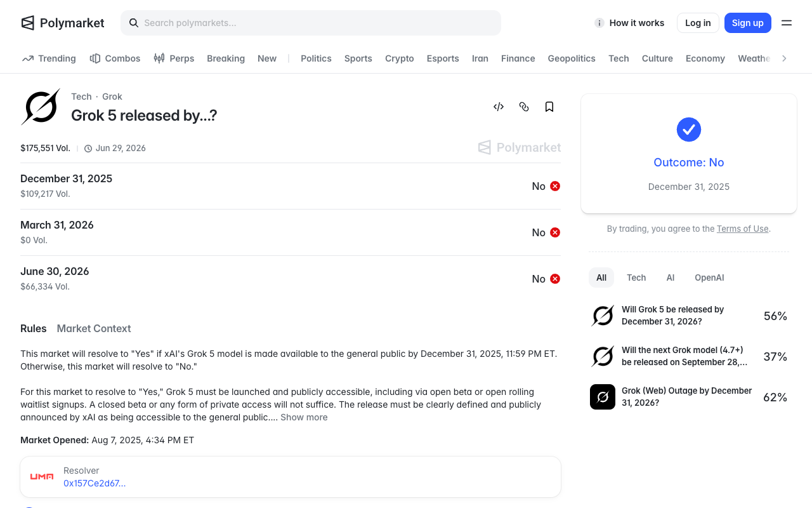The height and width of the screenshot is (508, 812).
Task: Open the Trending category
Action: pyautogui.click(x=49, y=58)
